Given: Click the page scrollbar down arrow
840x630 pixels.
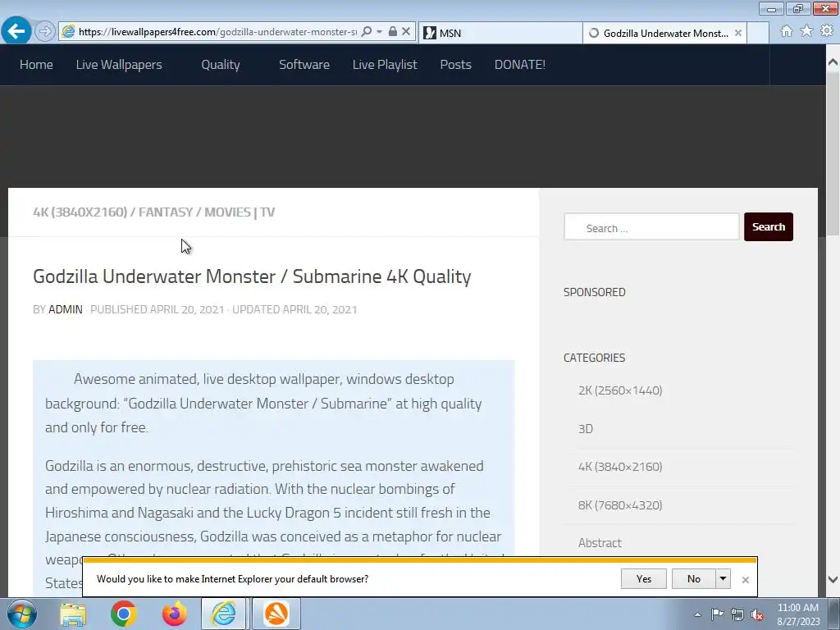Looking at the screenshot, I should [x=833, y=580].
